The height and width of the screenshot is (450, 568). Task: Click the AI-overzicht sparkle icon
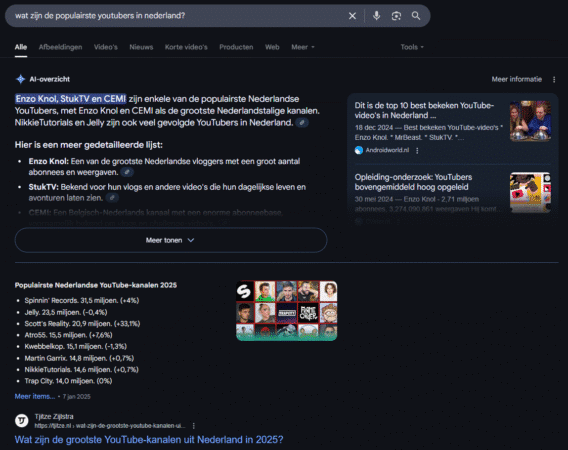(21, 79)
